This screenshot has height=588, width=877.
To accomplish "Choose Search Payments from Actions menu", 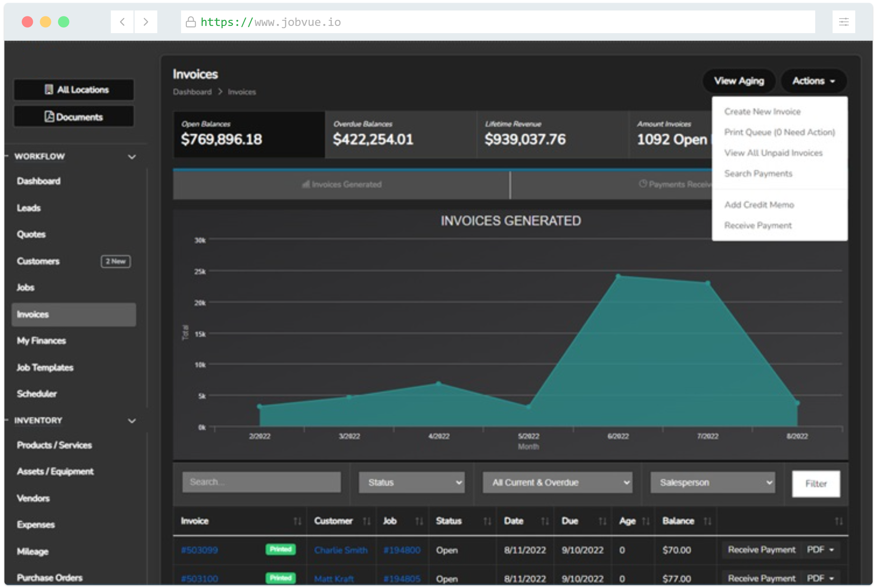I will [758, 174].
